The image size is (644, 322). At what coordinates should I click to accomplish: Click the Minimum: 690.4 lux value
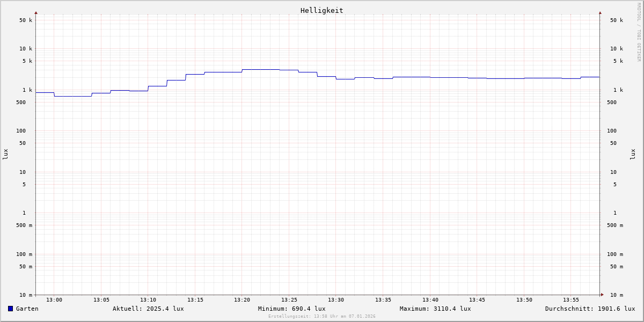click(x=291, y=309)
